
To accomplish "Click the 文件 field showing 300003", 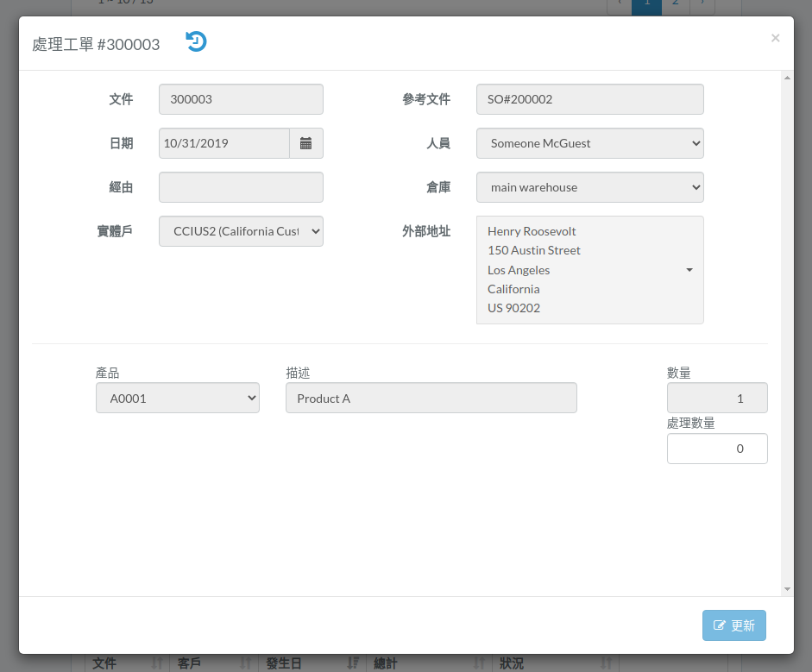I will (241, 99).
